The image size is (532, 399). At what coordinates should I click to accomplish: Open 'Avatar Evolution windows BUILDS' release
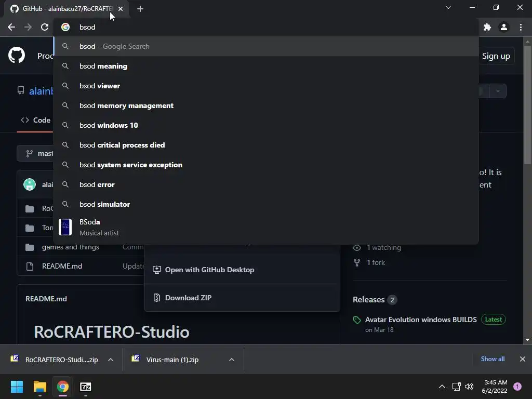(x=421, y=320)
